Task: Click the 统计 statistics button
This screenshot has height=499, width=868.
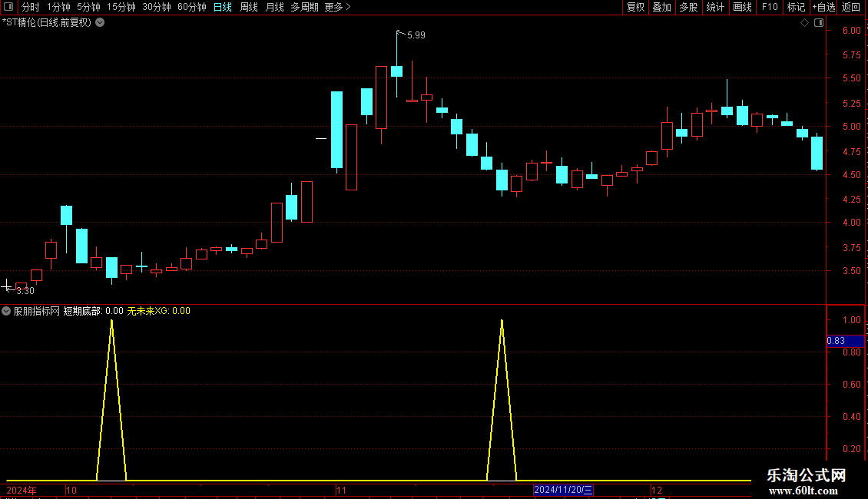Action: pos(715,7)
